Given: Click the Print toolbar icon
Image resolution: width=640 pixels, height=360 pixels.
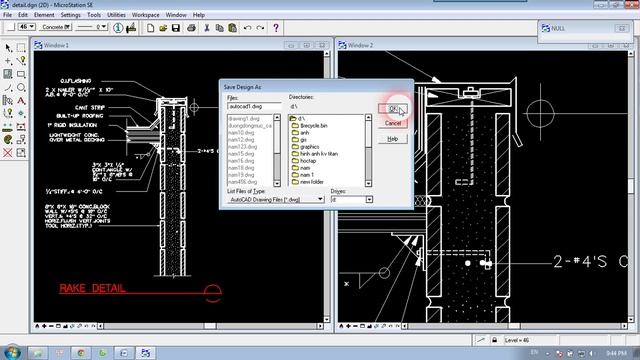Looking at the screenshot, I should click(191, 28).
